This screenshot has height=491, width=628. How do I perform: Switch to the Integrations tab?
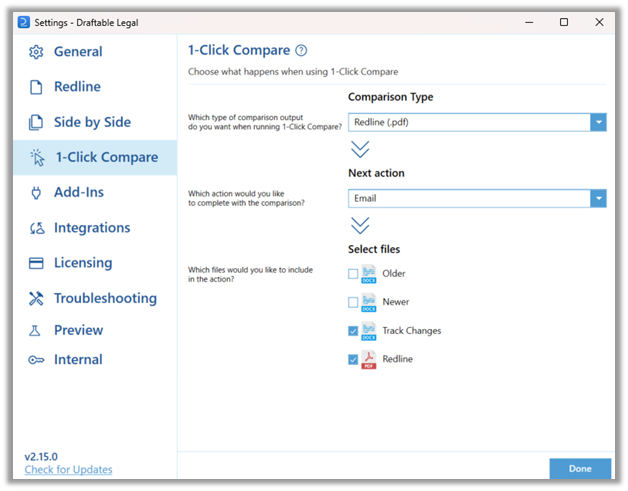tap(95, 228)
